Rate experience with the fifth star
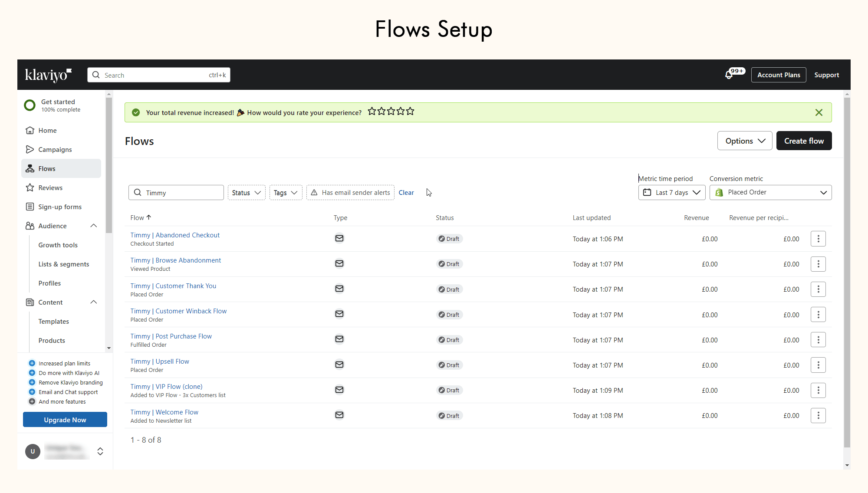Image resolution: width=868 pixels, height=493 pixels. pyautogui.click(x=410, y=112)
